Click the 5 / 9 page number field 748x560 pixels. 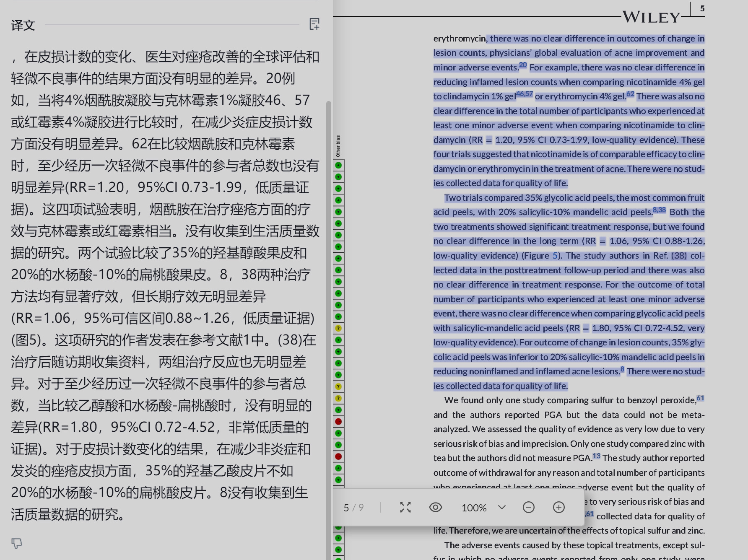(353, 508)
